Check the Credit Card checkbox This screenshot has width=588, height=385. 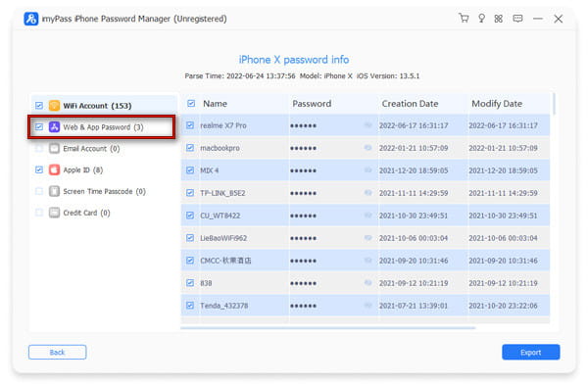click(39, 213)
